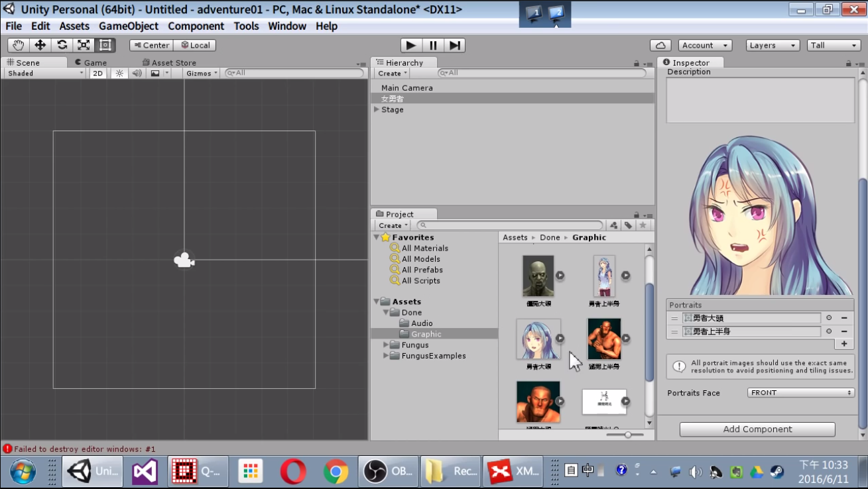
Task: Click the Scene view search field
Action: tap(295, 73)
